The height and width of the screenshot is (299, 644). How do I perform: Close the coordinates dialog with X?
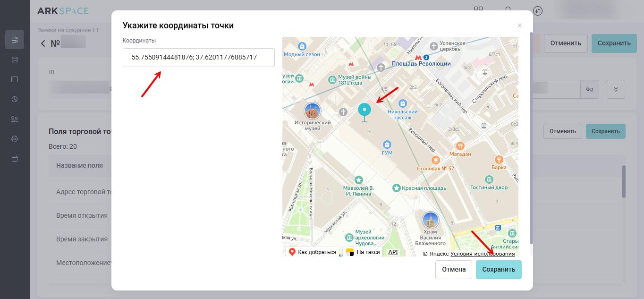tap(520, 26)
